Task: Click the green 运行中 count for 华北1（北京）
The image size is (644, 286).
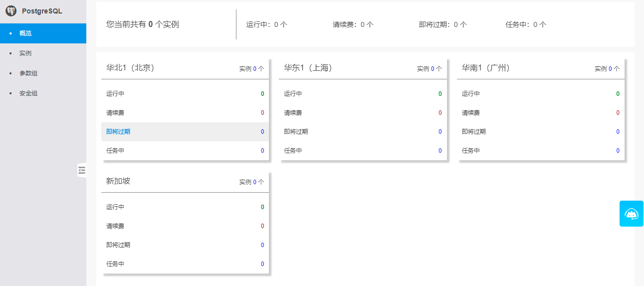Action: click(262, 94)
